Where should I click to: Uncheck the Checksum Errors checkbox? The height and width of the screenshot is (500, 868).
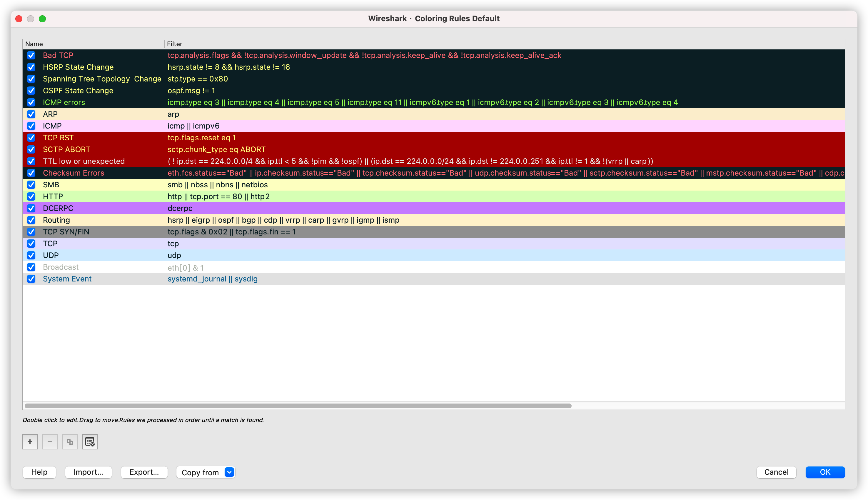(31, 173)
